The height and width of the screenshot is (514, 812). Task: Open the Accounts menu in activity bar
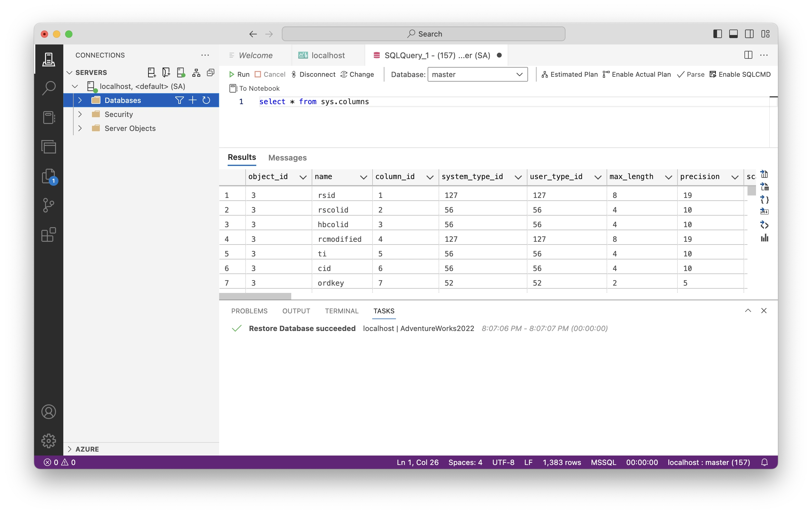pyautogui.click(x=49, y=412)
